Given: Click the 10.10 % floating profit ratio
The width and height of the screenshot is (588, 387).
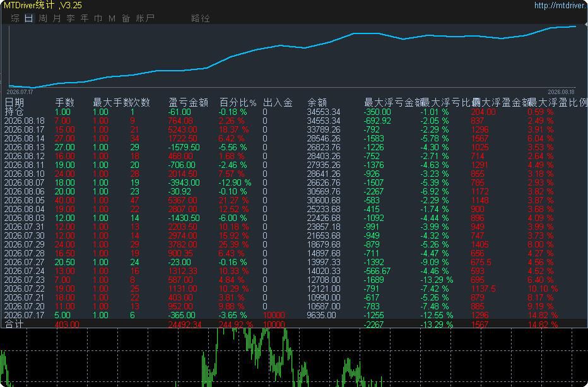Looking at the screenshot, I should click(x=543, y=289).
